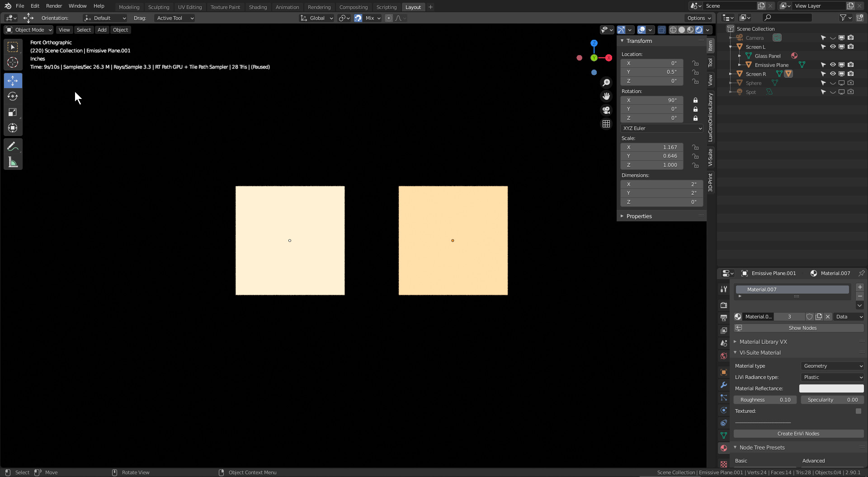Activate the Measure tool
This screenshot has height=477, width=868.
click(13, 163)
